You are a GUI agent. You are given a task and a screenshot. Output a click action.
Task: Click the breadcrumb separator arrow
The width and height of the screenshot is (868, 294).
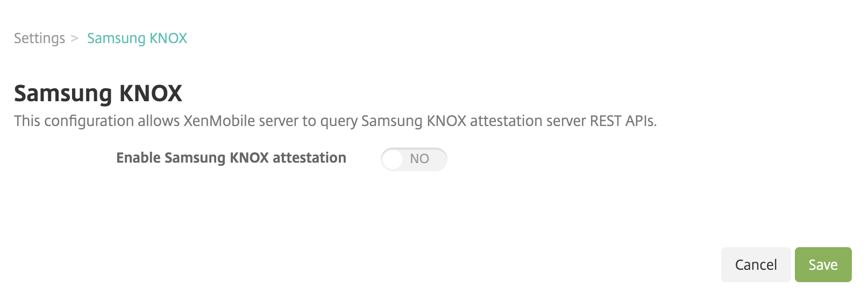[75, 38]
